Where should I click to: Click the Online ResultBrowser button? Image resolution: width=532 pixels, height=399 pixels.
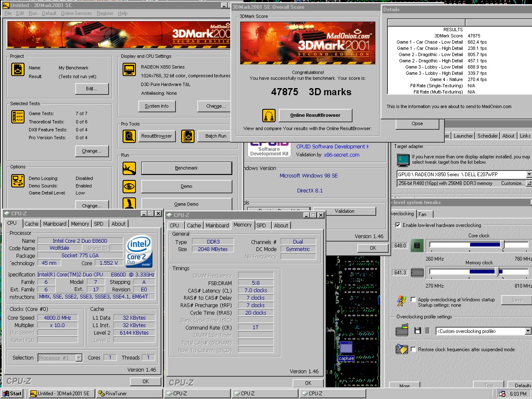[315, 115]
